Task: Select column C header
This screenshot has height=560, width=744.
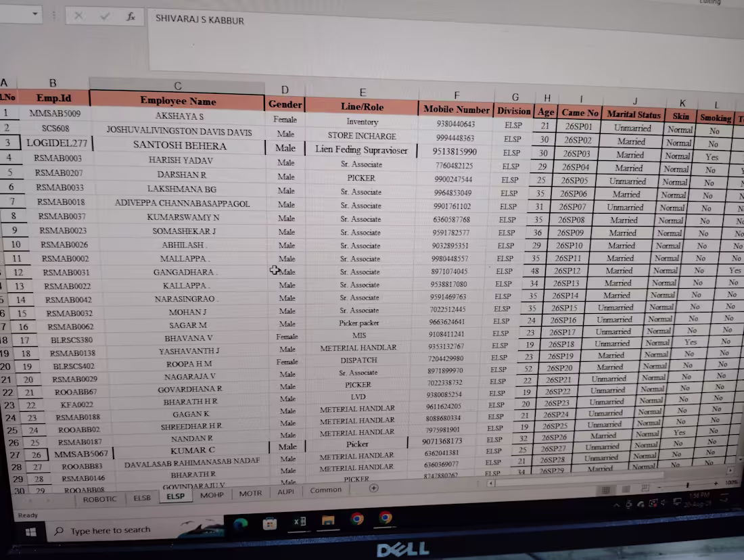Action: (x=177, y=86)
